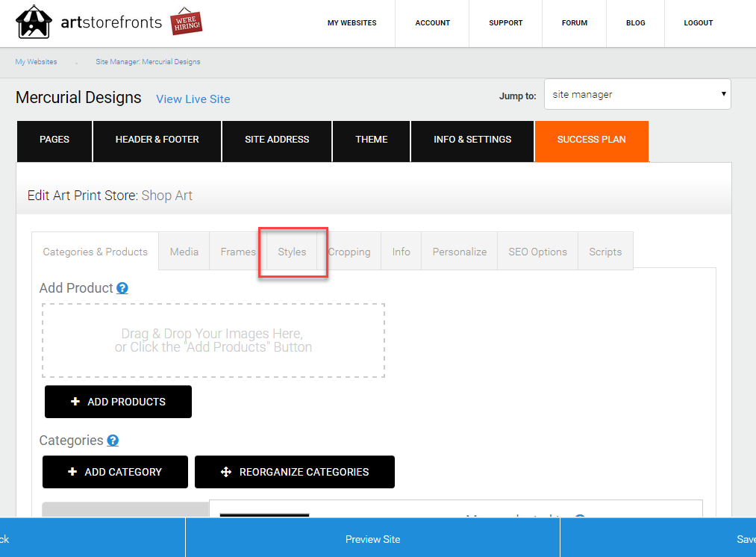Open the Categories help question icon
756x557 pixels.
113,441
